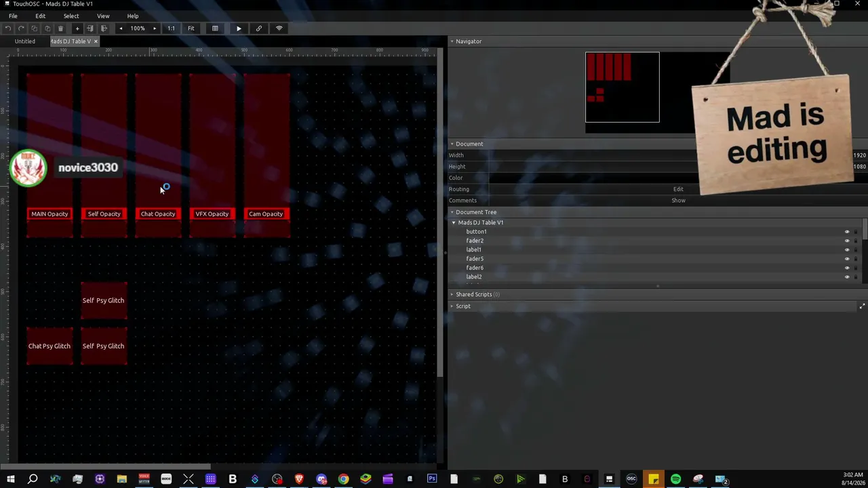The width and height of the screenshot is (868, 488).
Task: Start the layout with the Play icon
Action: click(239, 28)
